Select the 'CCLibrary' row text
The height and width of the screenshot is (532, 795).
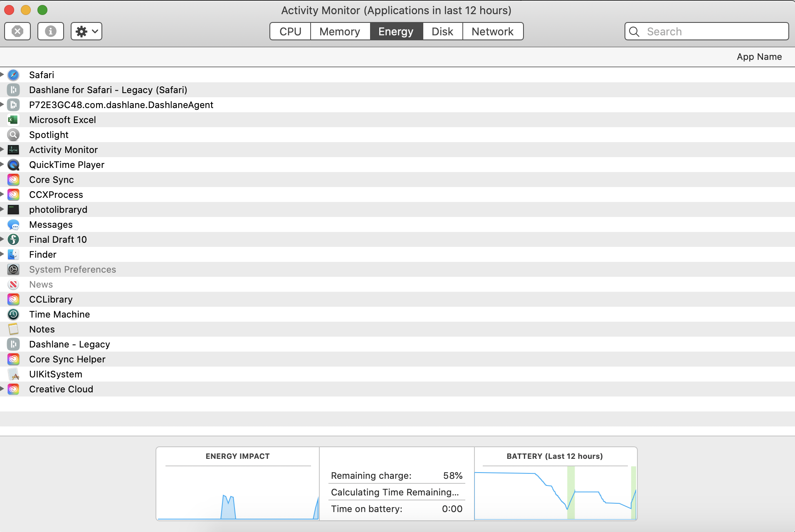tap(51, 300)
